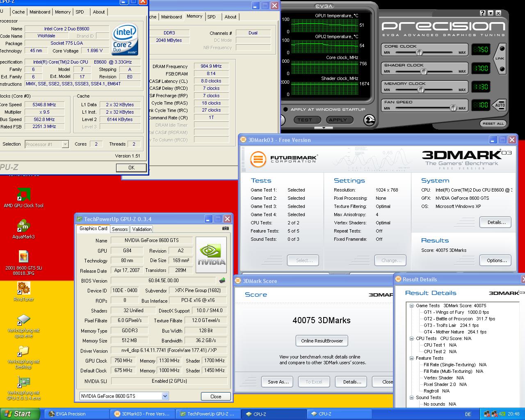Image resolution: width=525 pixels, height=420 pixels.
Task: Click the BIOS Version field in GPU-Z
Action: (x=163, y=281)
